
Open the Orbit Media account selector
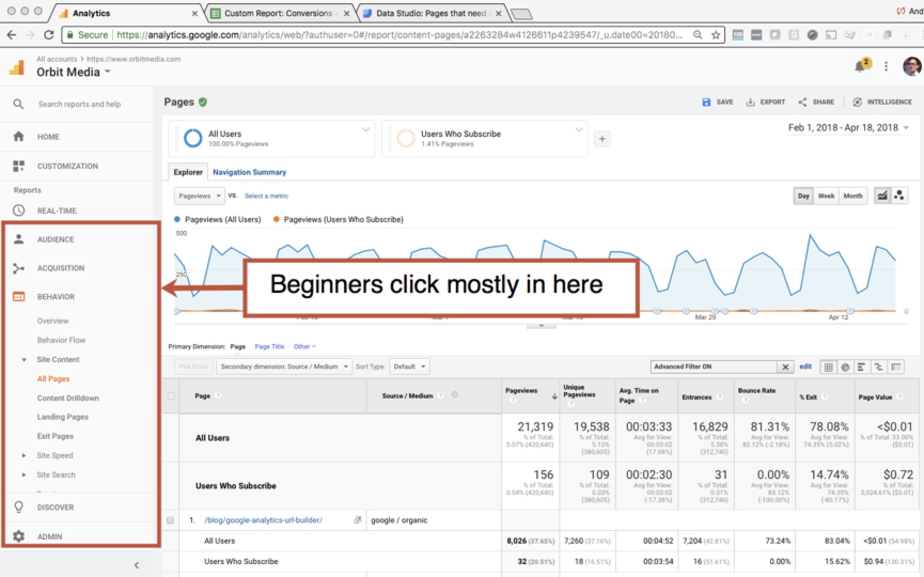point(73,72)
